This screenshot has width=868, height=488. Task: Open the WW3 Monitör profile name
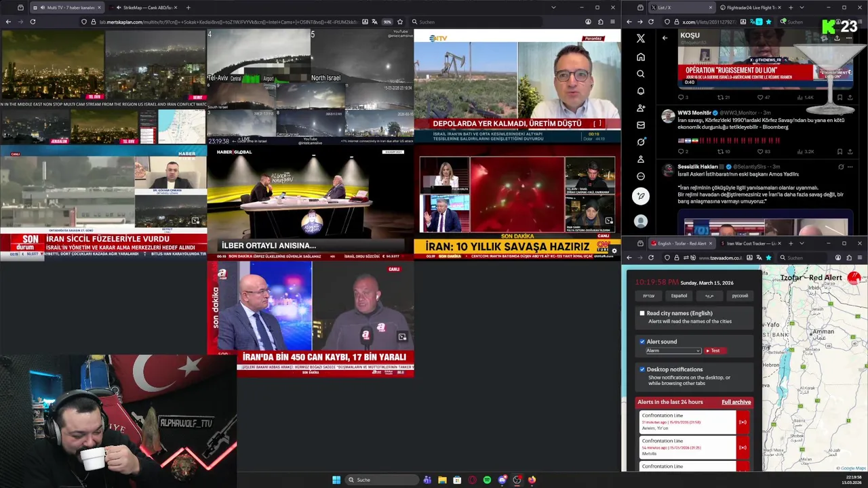[x=694, y=113]
